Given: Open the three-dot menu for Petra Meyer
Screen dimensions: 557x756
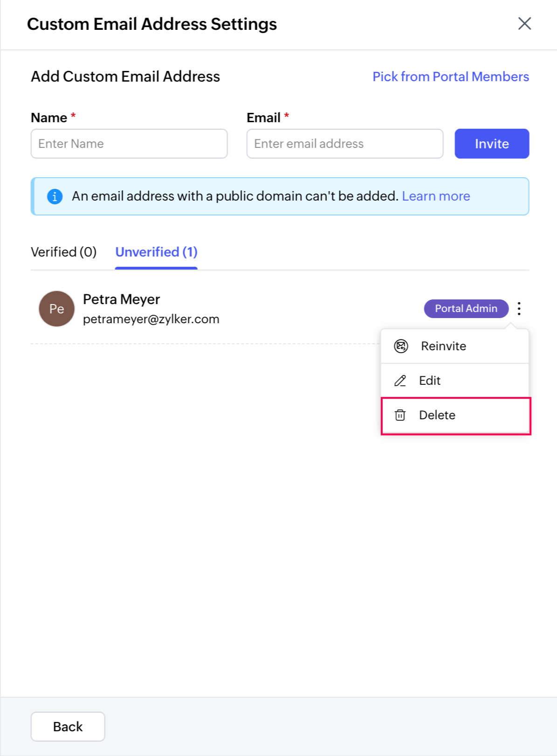Looking at the screenshot, I should click(x=519, y=308).
